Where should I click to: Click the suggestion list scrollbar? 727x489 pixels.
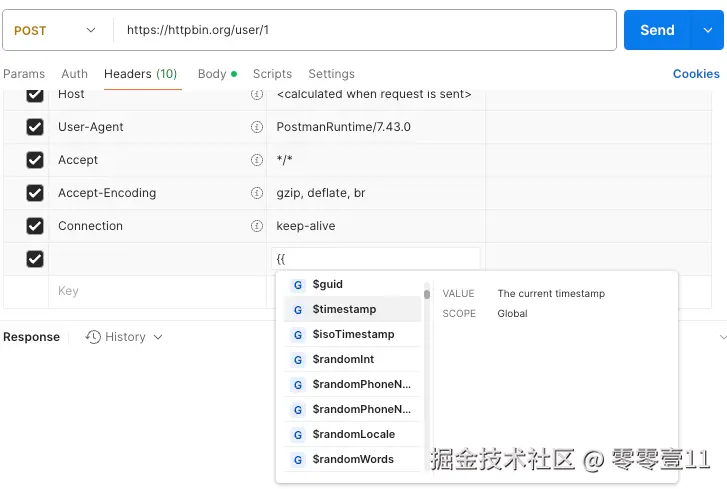point(427,294)
